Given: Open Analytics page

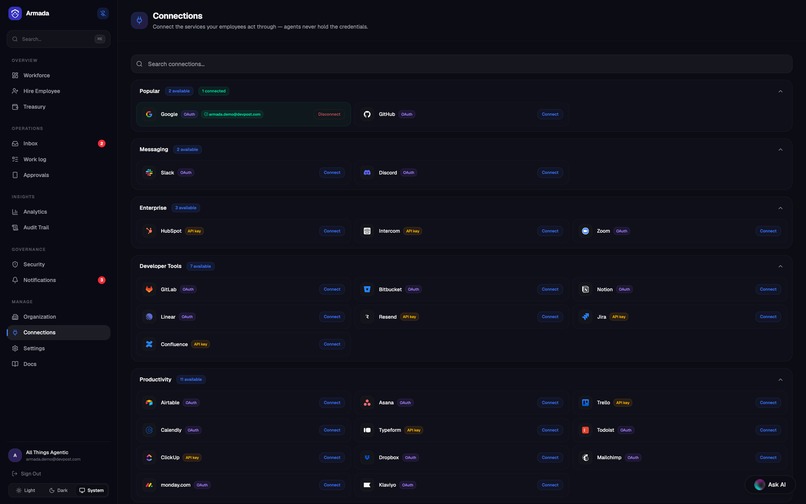Looking at the screenshot, I should [x=59, y=212].
